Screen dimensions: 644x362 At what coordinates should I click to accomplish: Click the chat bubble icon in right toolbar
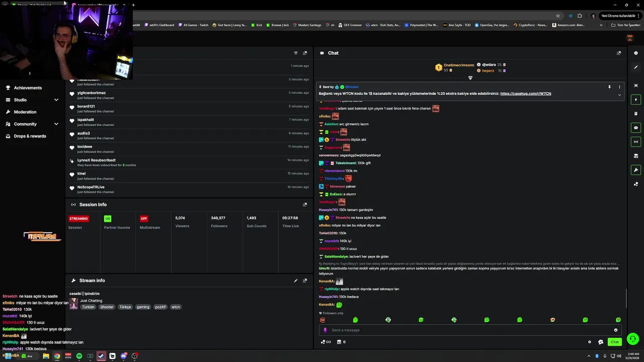(636, 128)
